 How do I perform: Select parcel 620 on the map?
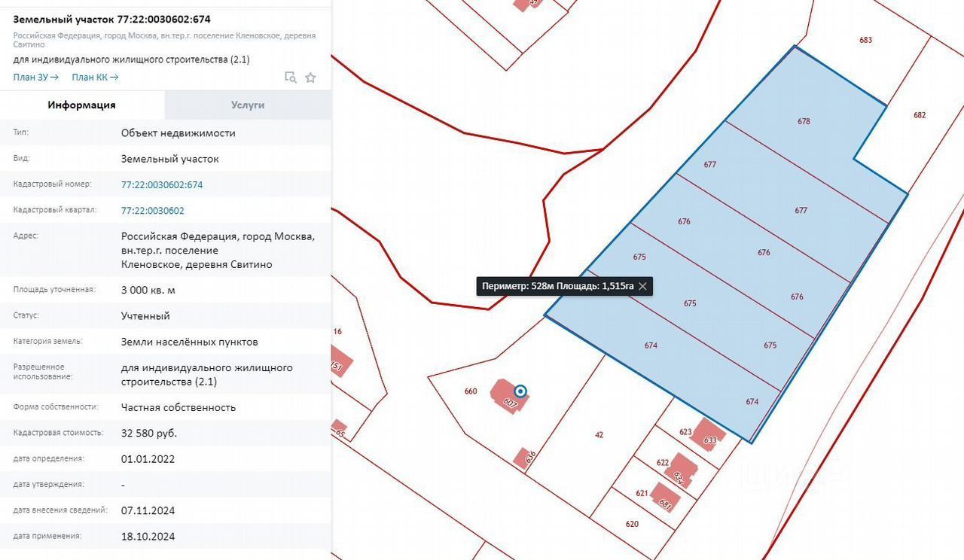[632, 524]
